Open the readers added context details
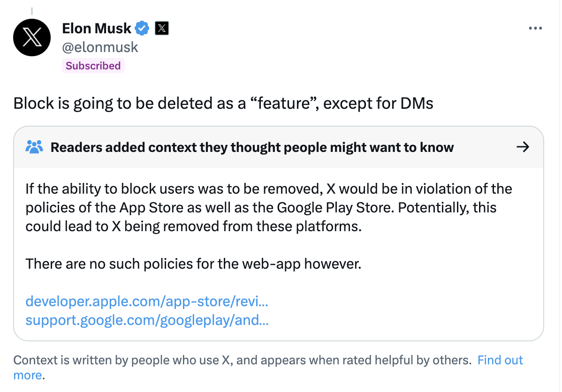This screenshot has height=392, width=562. pyautogui.click(x=252, y=147)
